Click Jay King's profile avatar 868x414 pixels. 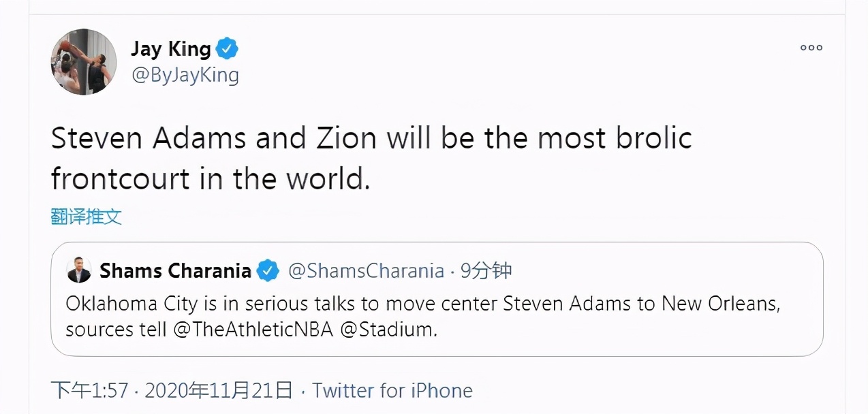tap(83, 62)
